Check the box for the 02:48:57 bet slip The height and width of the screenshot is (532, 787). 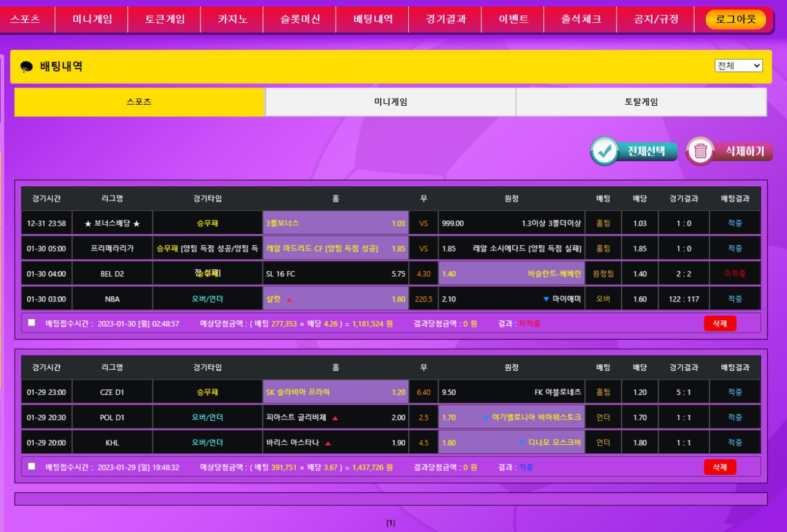click(32, 323)
